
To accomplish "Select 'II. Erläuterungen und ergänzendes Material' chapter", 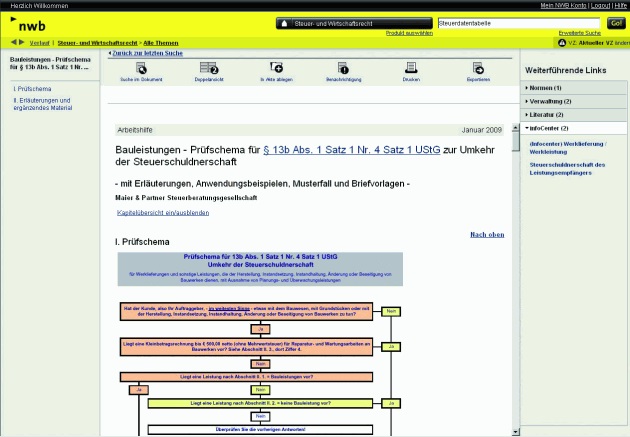I will 45,105.
